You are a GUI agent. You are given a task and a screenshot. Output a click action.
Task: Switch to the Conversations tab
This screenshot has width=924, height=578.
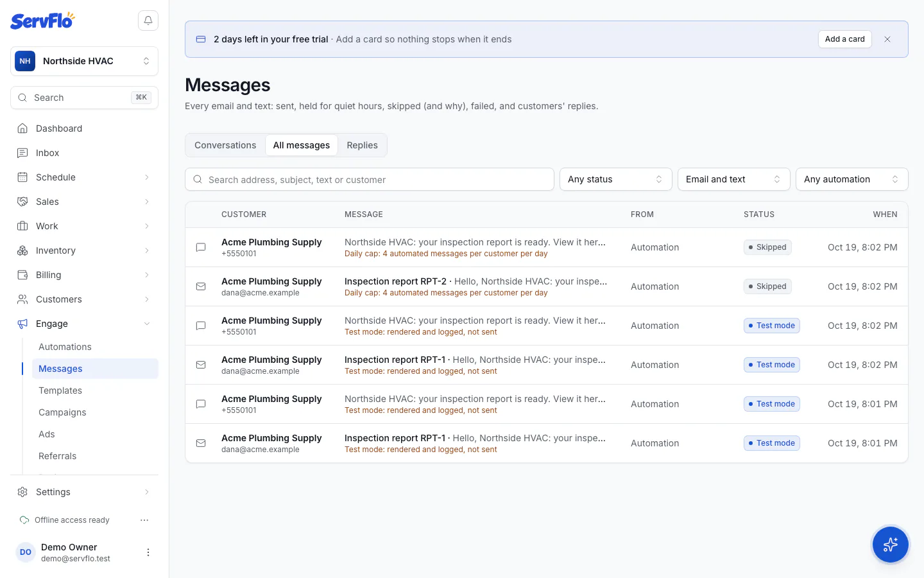[225, 145]
